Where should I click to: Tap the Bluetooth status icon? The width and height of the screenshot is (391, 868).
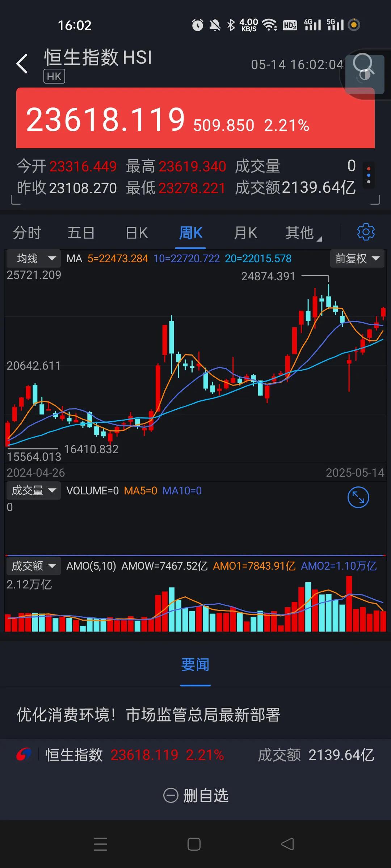pos(231,25)
